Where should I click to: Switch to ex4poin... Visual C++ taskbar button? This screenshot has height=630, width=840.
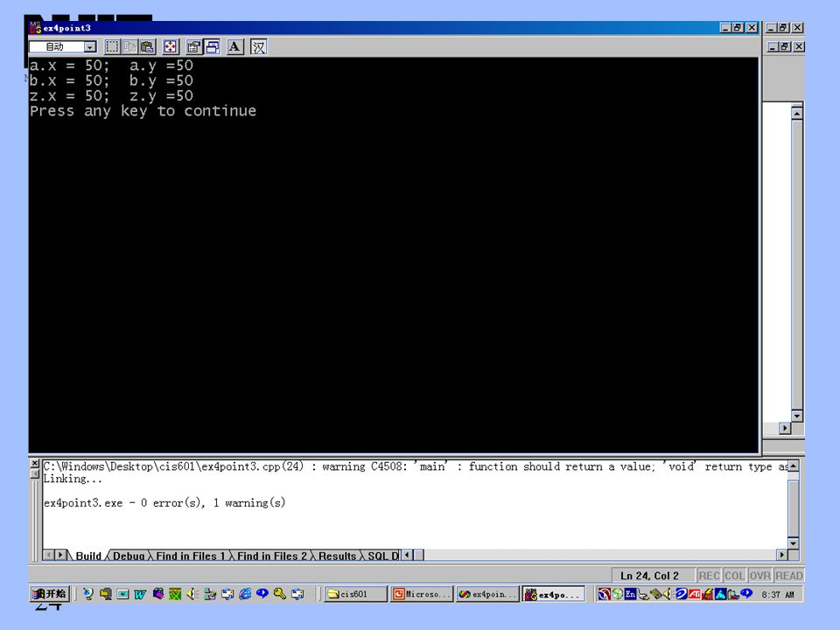[488, 593]
